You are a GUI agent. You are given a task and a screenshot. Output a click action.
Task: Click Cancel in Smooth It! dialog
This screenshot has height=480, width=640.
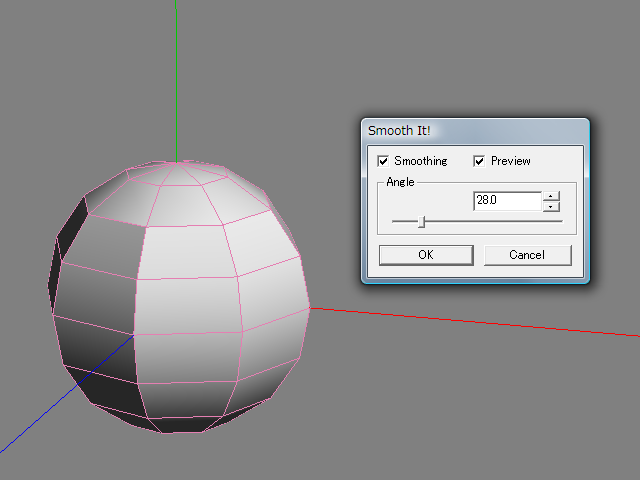[527, 255]
